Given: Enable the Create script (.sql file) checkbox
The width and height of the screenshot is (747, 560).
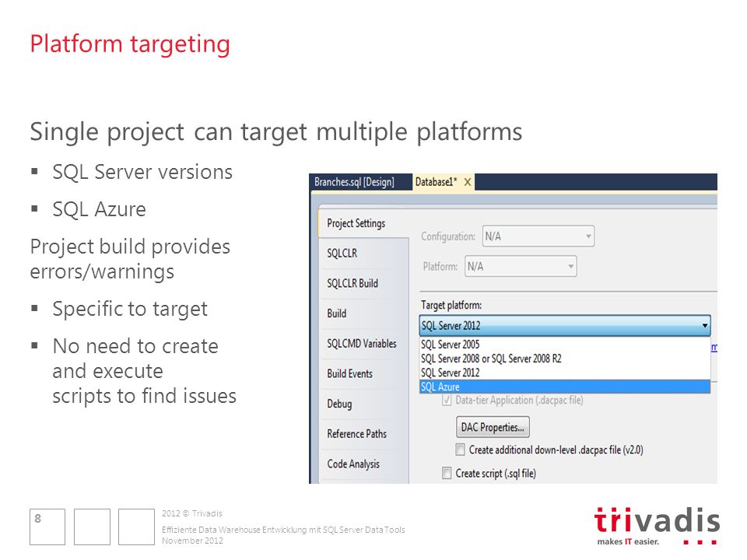Looking at the screenshot, I should pos(447,473).
